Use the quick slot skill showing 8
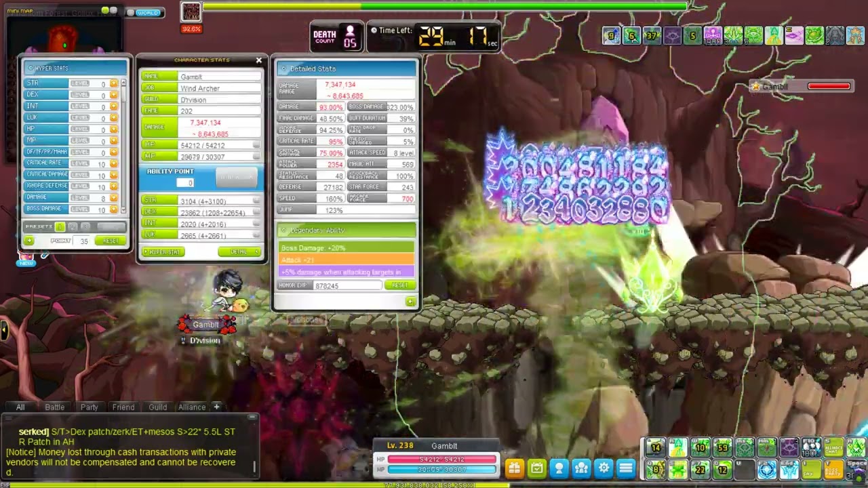 click(x=655, y=470)
